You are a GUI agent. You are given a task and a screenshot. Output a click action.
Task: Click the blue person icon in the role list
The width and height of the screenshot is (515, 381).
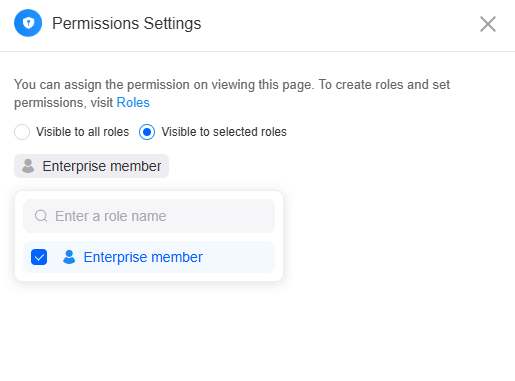tap(69, 257)
